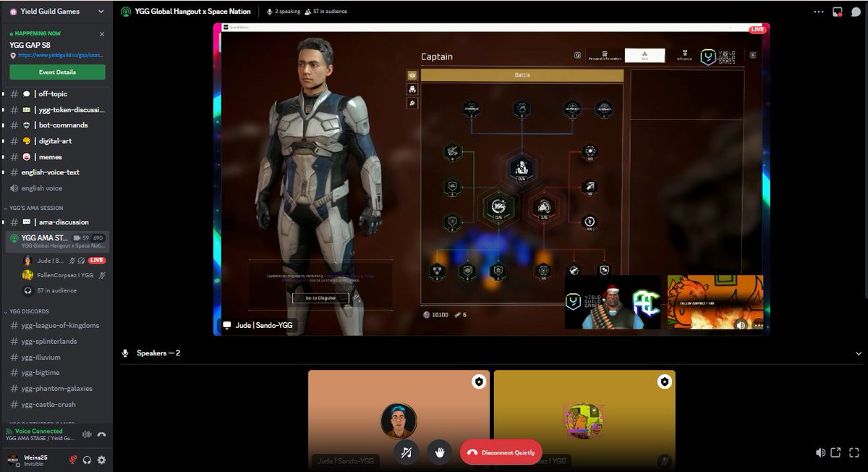868x472 pixels.
Task: Open stream tile more options
Action: coord(757,324)
